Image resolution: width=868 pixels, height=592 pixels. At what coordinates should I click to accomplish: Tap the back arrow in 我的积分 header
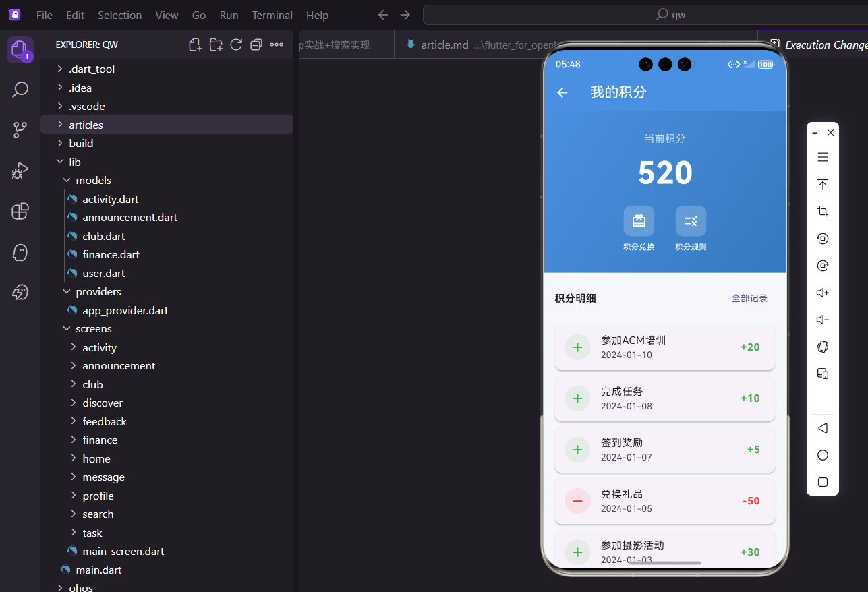click(562, 92)
